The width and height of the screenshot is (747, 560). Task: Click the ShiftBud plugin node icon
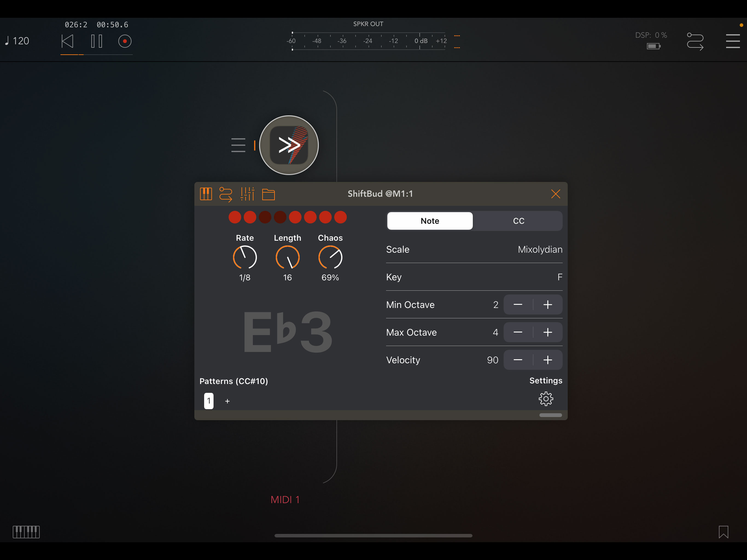289,145
